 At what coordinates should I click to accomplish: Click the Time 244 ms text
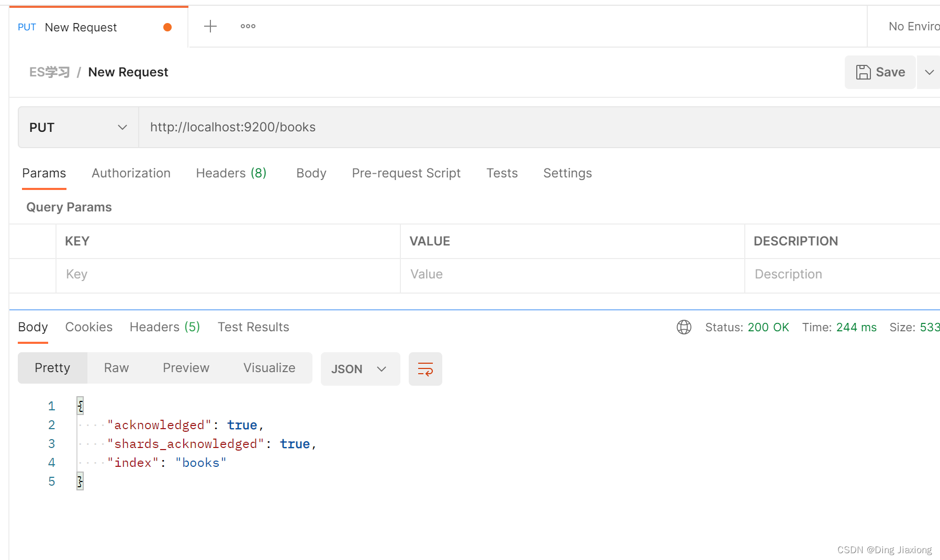[x=839, y=328]
